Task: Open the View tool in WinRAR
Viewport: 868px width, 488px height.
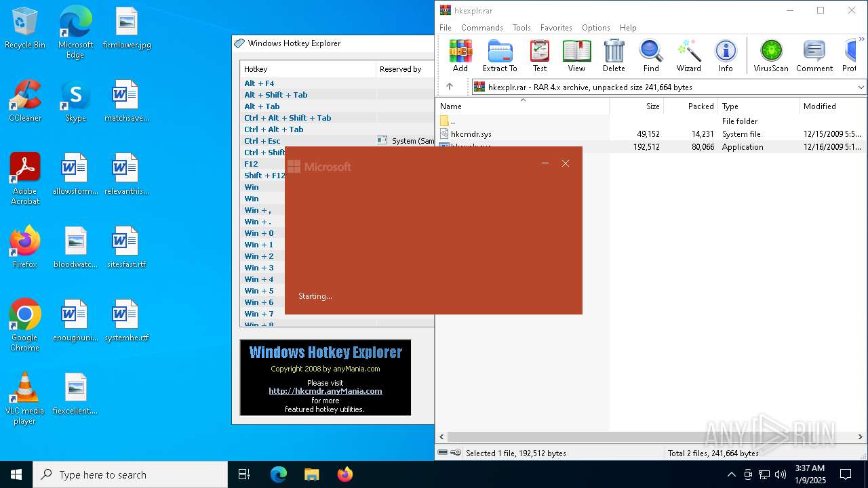Action: click(x=576, y=56)
